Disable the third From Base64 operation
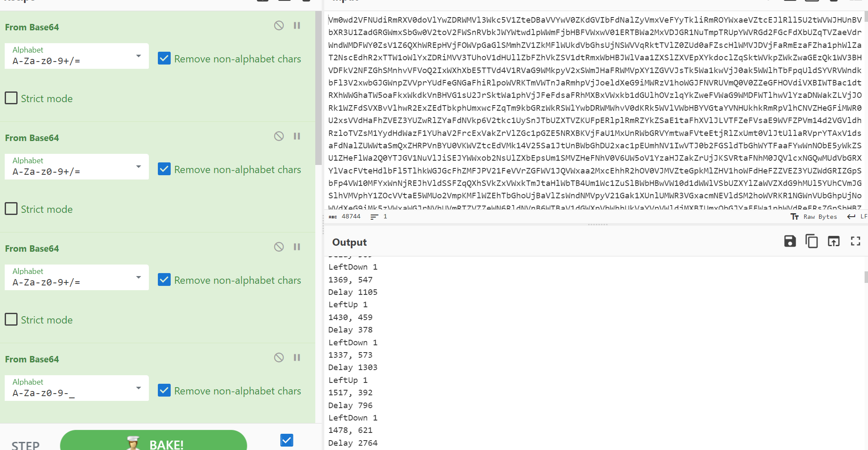The width and height of the screenshot is (868, 450). point(279,247)
